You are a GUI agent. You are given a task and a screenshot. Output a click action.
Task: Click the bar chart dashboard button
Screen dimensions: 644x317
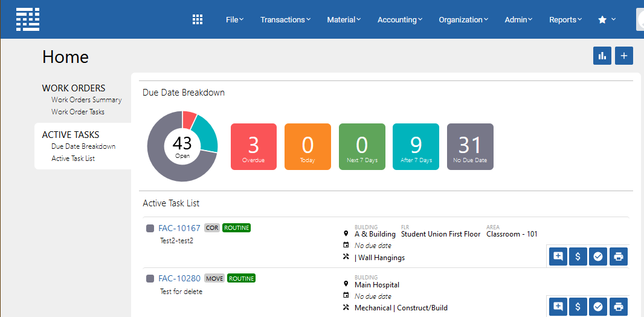[x=602, y=56]
